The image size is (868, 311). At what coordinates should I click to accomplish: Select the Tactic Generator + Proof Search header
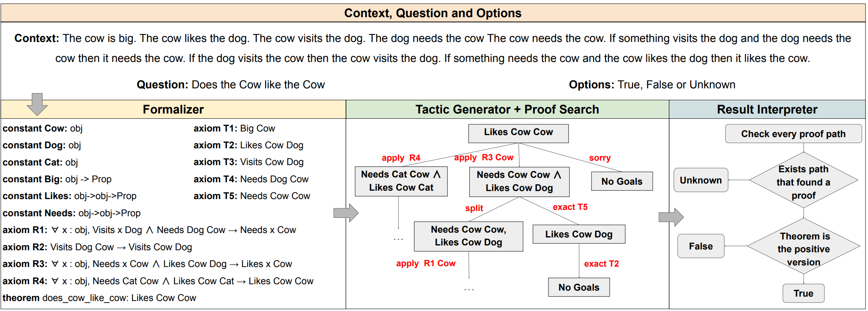(507, 109)
